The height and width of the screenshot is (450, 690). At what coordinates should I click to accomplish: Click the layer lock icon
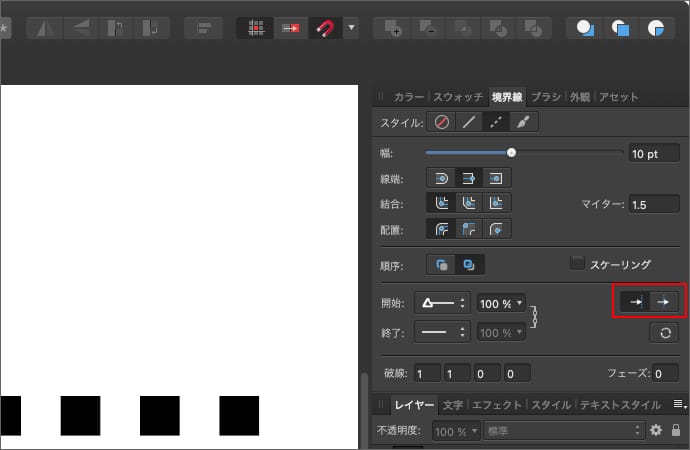click(676, 430)
